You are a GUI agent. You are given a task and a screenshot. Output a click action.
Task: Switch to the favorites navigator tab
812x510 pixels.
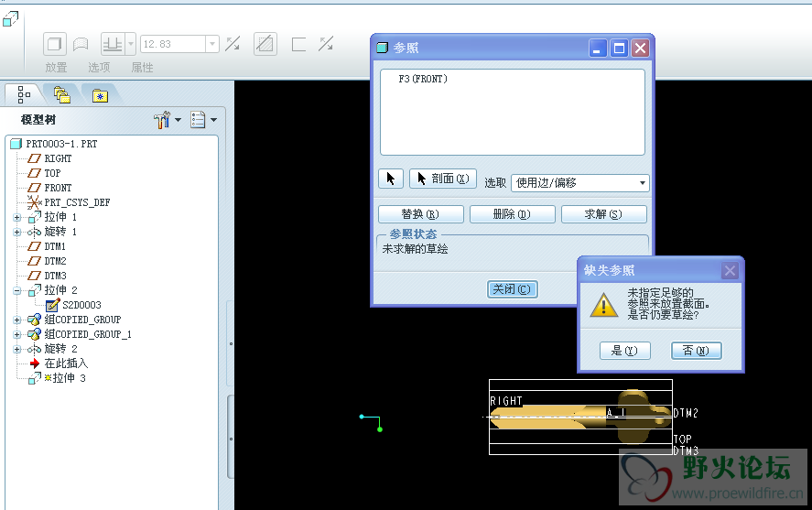tap(100, 96)
